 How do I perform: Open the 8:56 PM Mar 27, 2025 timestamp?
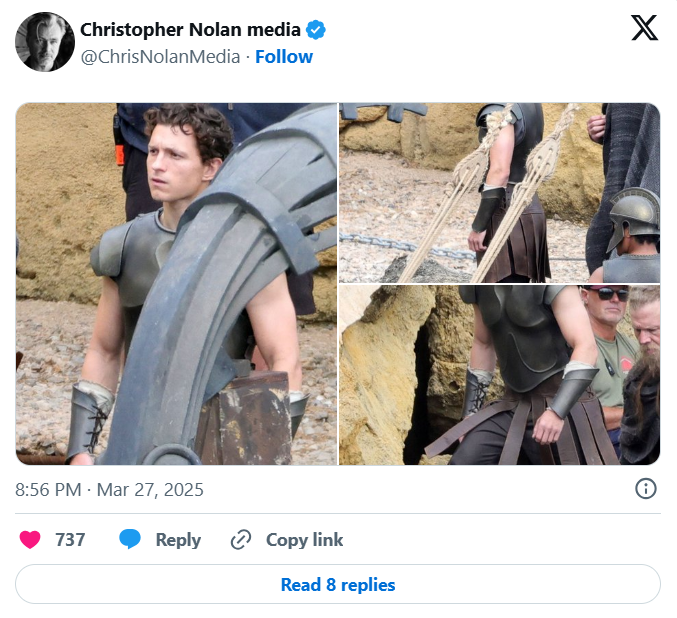pyautogui.click(x=110, y=490)
